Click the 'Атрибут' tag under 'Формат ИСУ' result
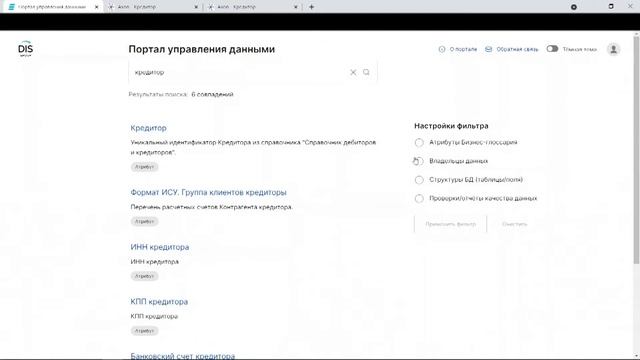 pyautogui.click(x=144, y=222)
